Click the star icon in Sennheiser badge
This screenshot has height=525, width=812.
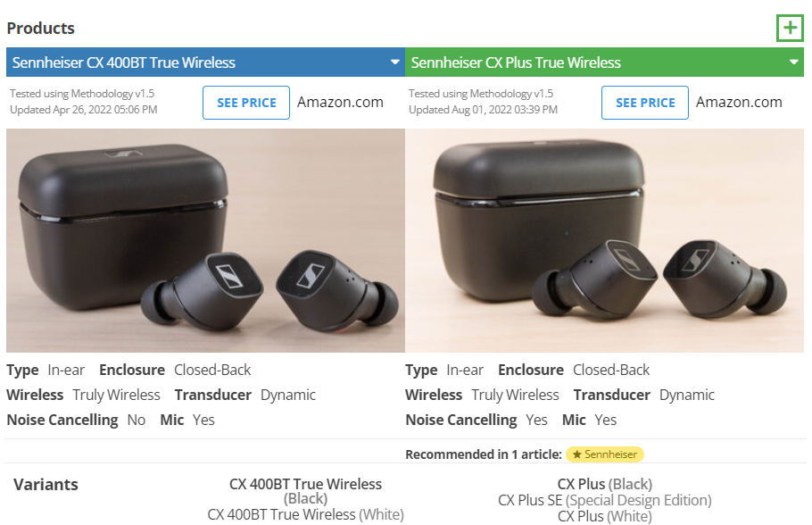tap(577, 454)
